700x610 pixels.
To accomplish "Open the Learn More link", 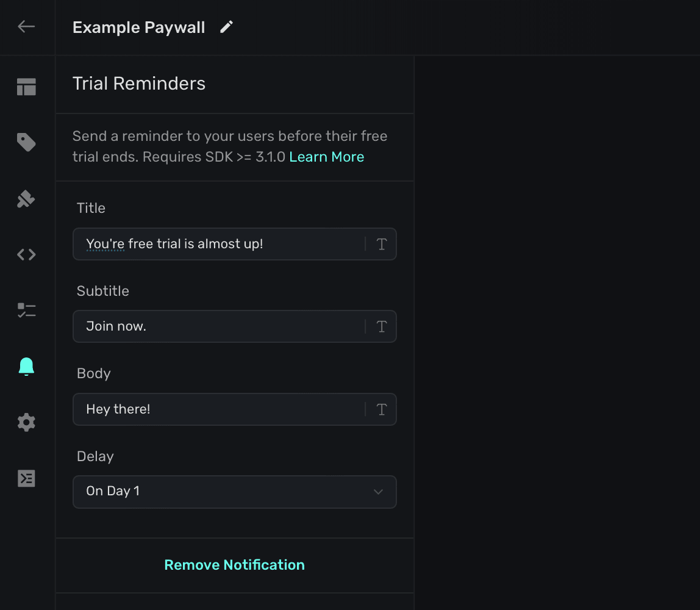I will [326, 157].
